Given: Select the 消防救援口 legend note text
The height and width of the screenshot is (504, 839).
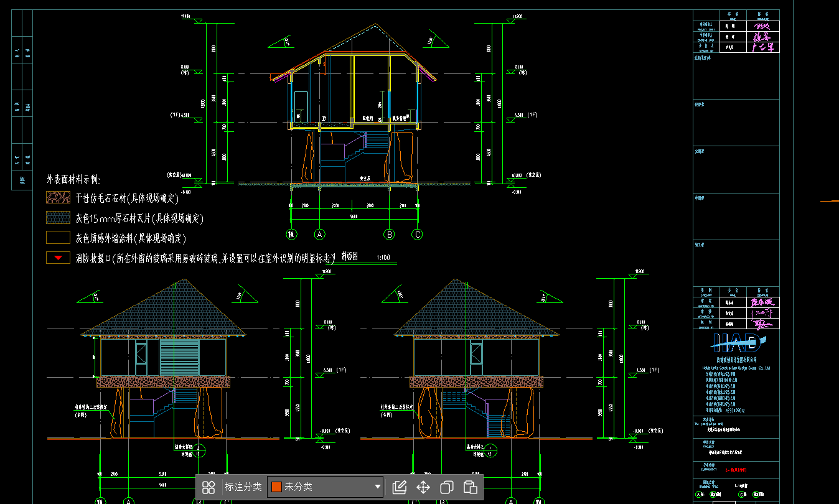Looking at the screenshot, I should pyautogui.click(x=205, y=258).
